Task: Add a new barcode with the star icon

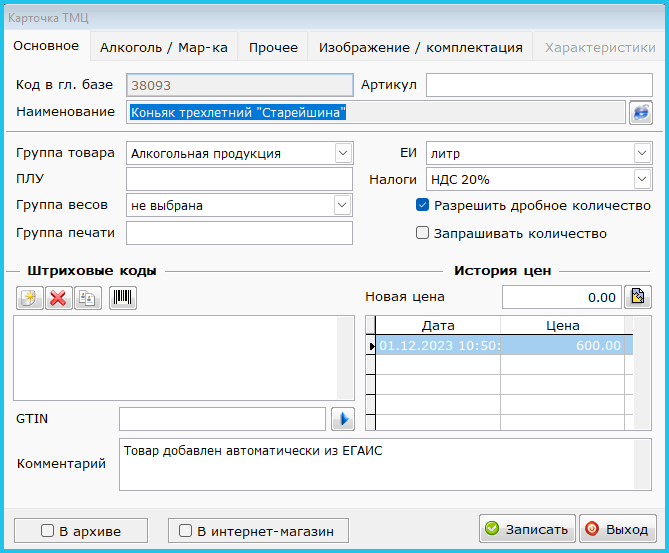Action: click(x=29, y=297)
